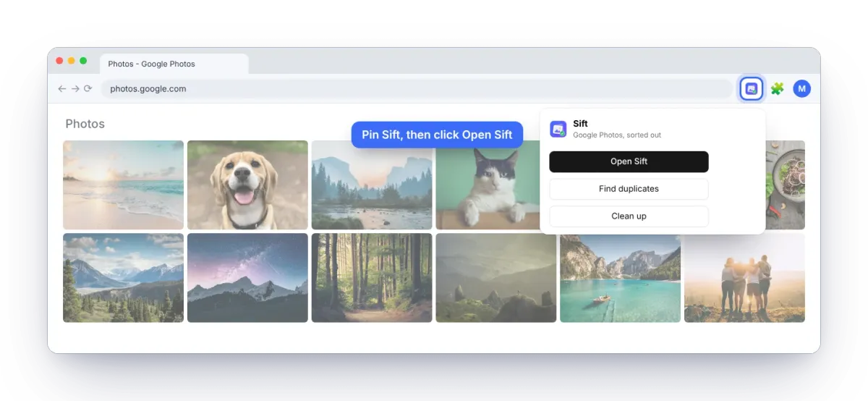Go back with the browser back arrow
Image resolution: width=868 pixels, height=401 pixels.
[62, 88]
